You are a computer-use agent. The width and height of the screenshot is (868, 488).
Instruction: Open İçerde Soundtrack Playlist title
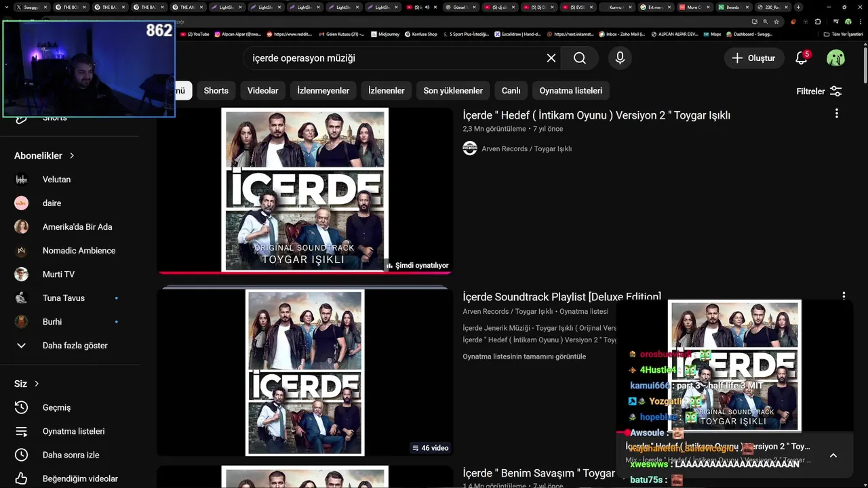pyautogui.click(x=561, y=297)
